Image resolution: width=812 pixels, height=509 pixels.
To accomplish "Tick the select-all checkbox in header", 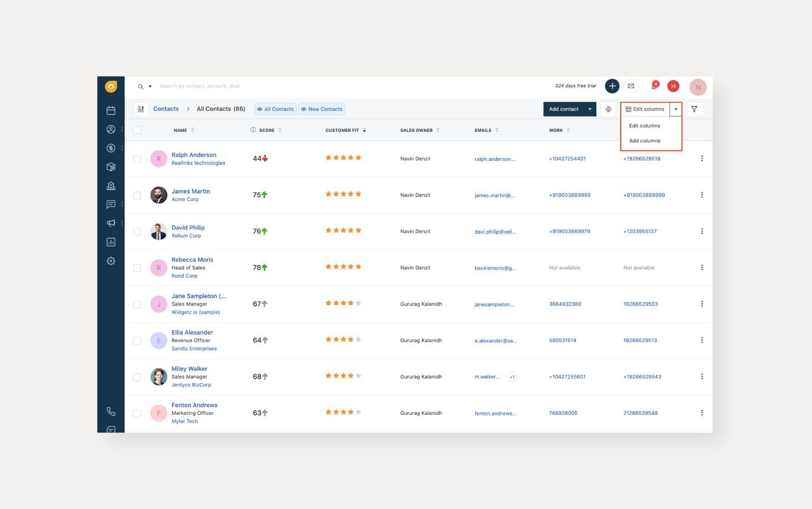I will (137, 130).
